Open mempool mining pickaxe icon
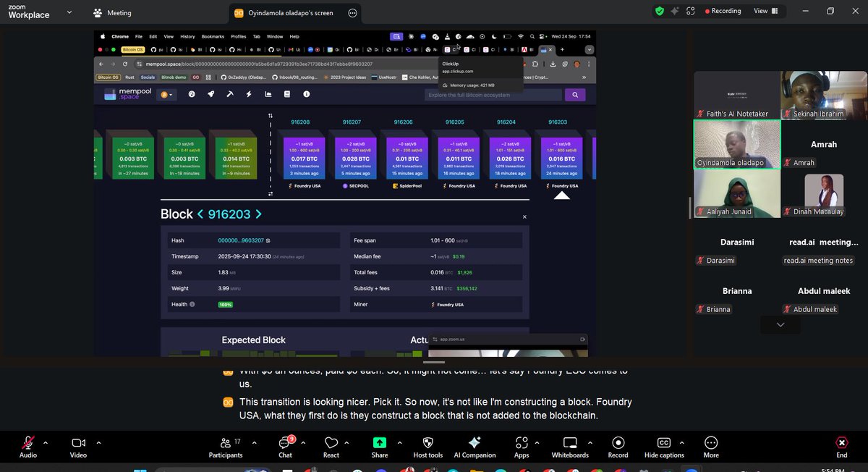The width and height of the screenshot is (868, 472). point(230,94)
